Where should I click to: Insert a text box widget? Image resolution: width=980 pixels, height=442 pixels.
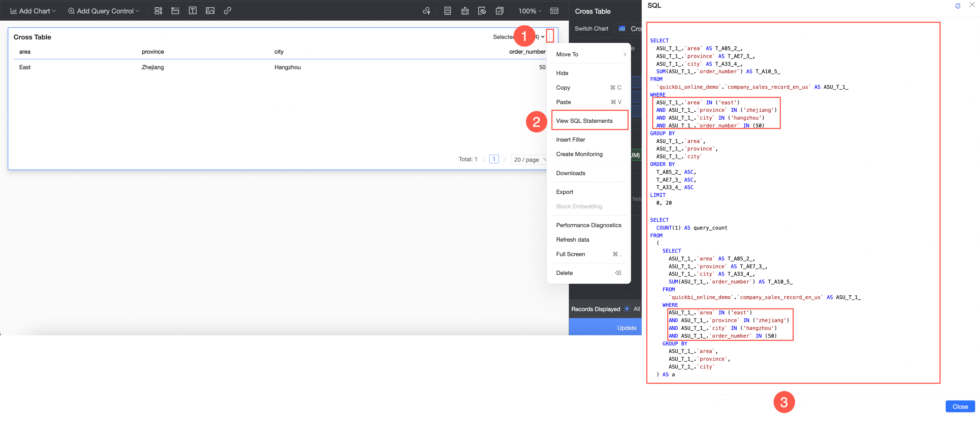point(192,11)
